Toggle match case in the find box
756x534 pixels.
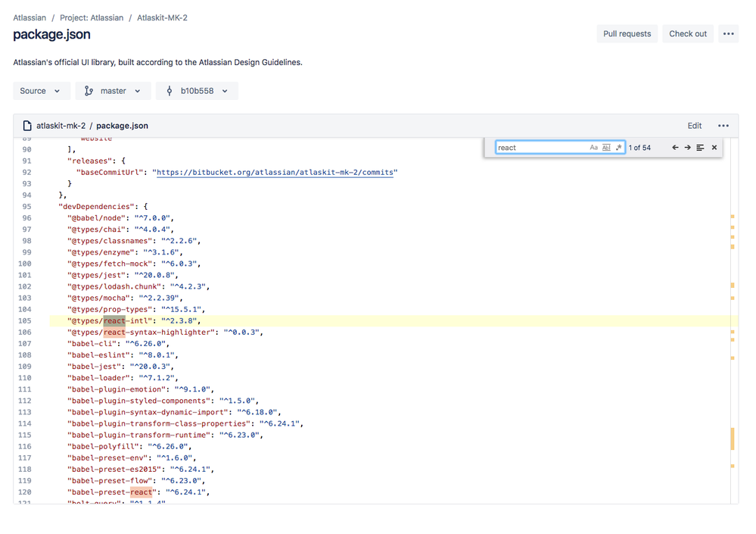tap(593, 148)
